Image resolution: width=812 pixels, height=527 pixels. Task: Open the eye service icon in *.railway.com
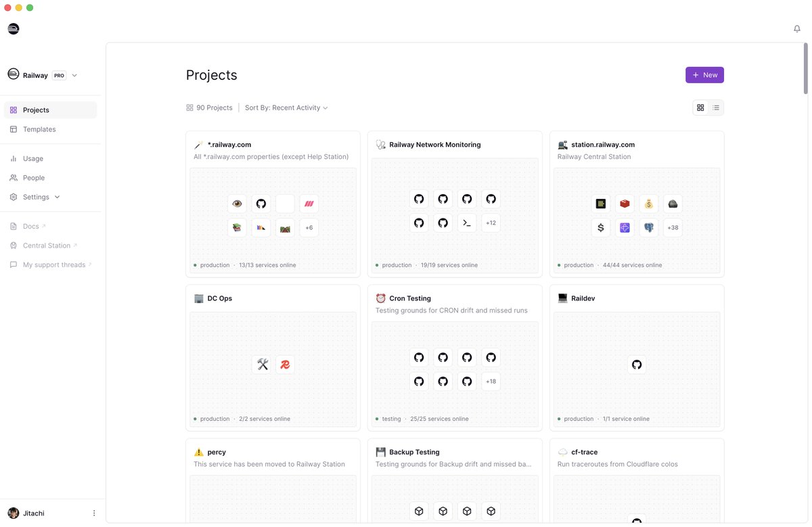pyautogui.click(x=237, y=204)
